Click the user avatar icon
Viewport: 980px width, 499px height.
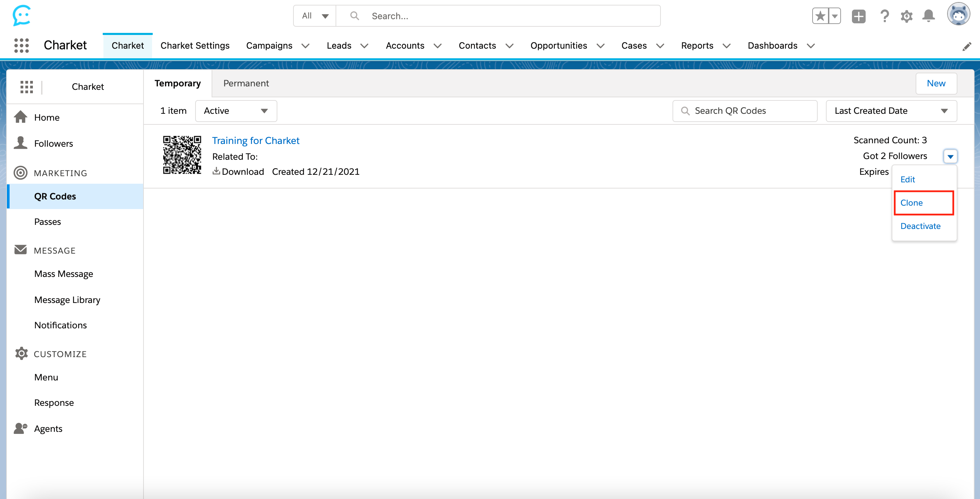(958, 14)
